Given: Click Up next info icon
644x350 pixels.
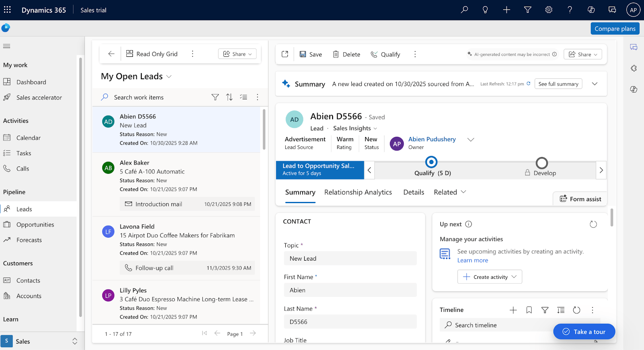Looking at the screenshot, I should pos(469,224).
